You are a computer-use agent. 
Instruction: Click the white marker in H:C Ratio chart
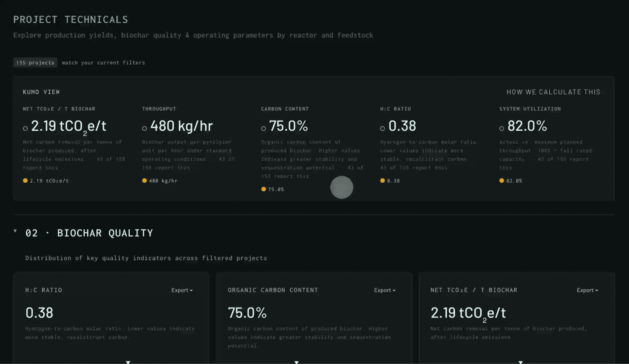coord(128,362)
